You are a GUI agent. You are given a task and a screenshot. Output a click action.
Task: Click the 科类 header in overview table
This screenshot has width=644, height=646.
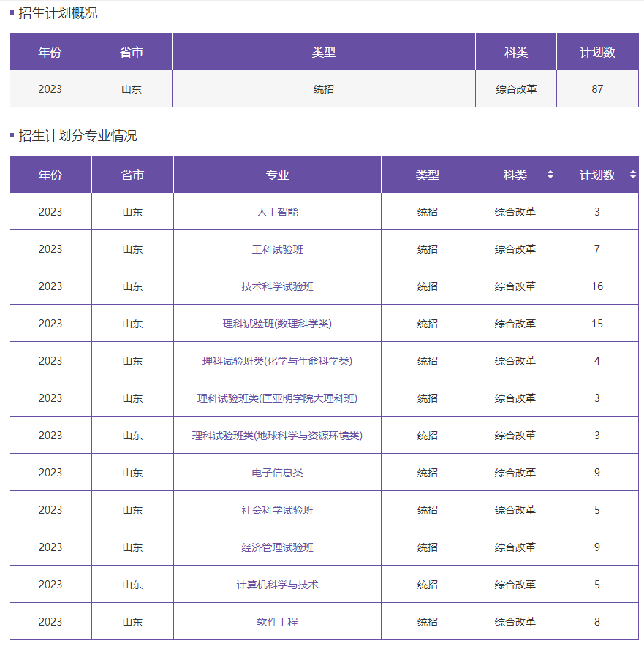pos(516,52)
